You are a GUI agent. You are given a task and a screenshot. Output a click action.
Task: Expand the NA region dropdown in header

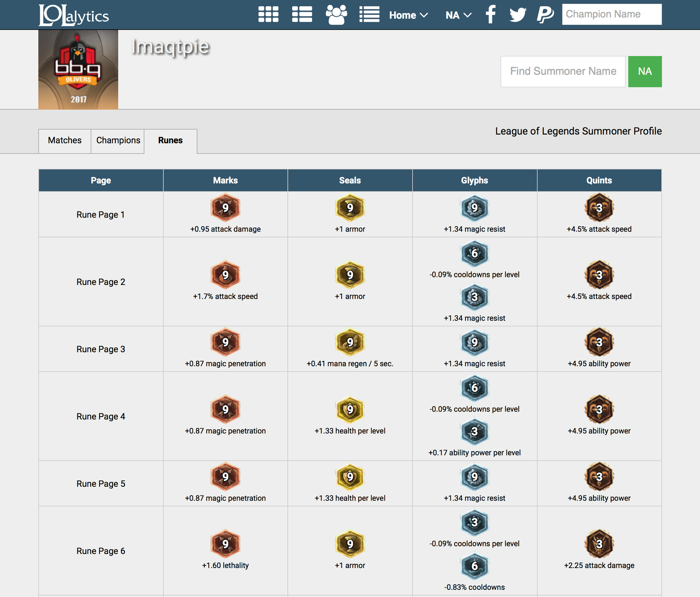pyautogui.click(x=459, y=15)
